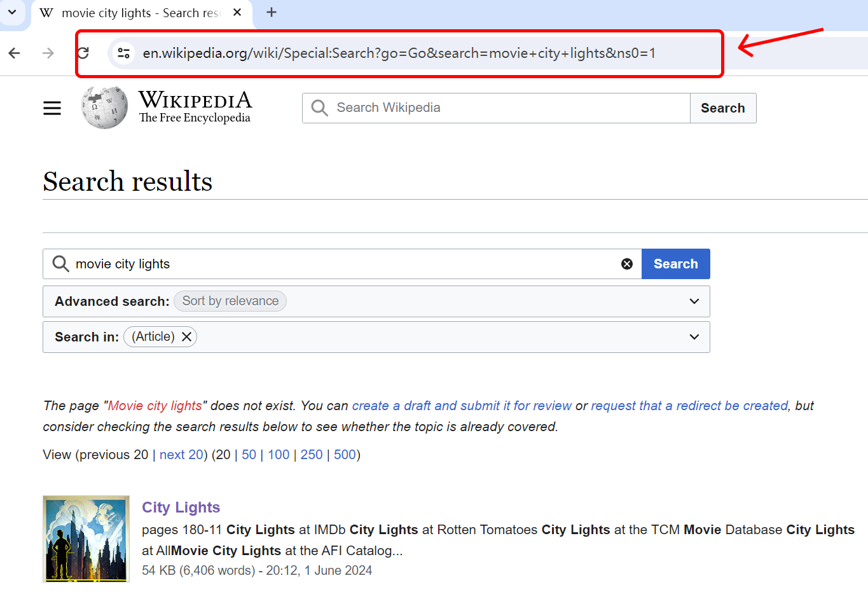Edit the movie city lights query field

tap(343, 264)
